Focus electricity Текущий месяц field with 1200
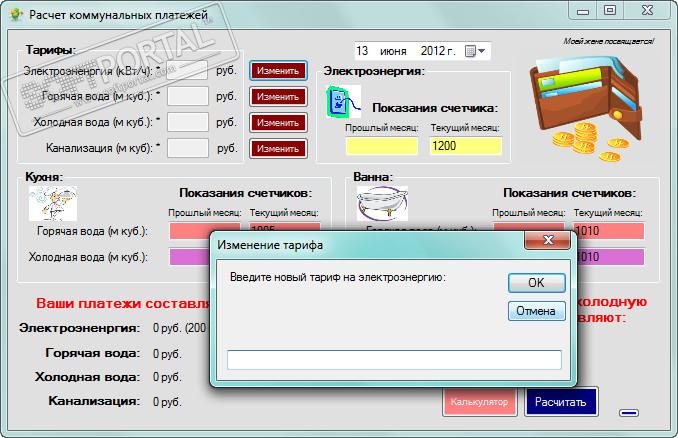Image resolution: width=678 pixels, height=438 pixels. 465,146
